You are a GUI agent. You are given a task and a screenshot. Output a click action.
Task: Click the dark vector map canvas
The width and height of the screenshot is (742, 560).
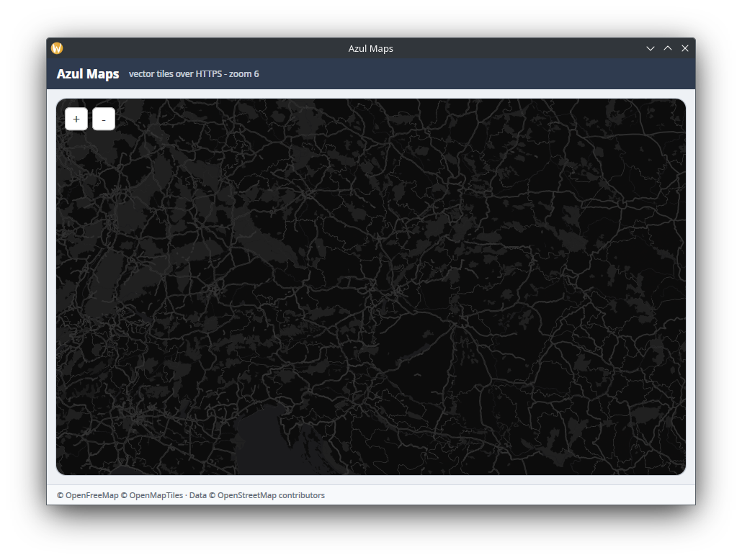(x=371, y=286)
